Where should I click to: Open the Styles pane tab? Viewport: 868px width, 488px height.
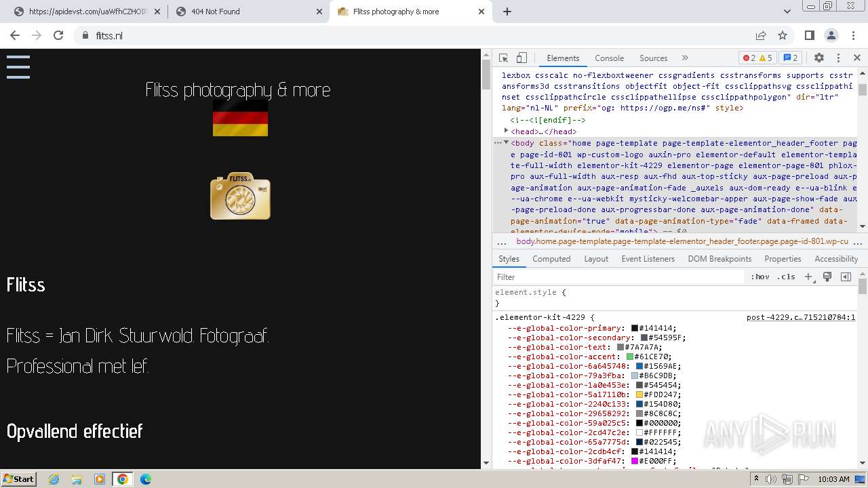tap(509, 259)
